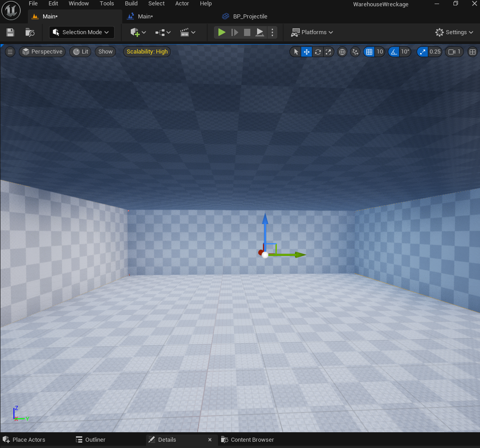The height and width of the screenshot is (448, 480).
Task: Start play in editor with green arrow
Action: [x=222, y=32]
